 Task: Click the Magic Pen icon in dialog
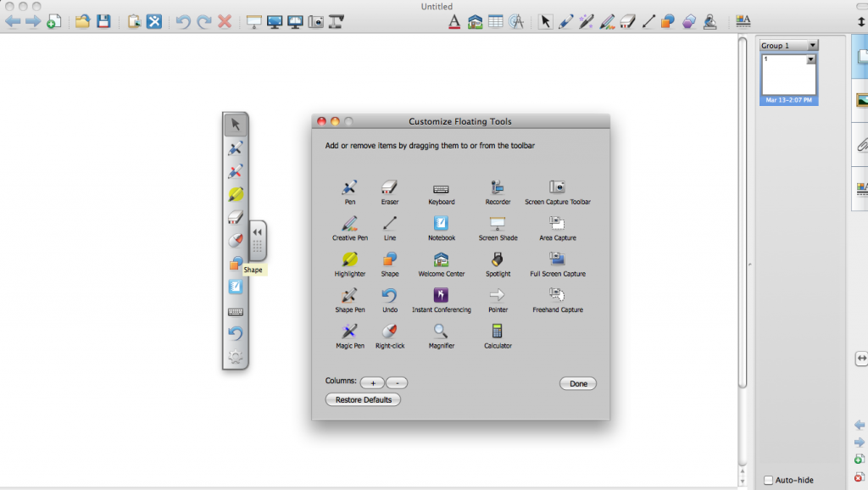pos(349,331)
